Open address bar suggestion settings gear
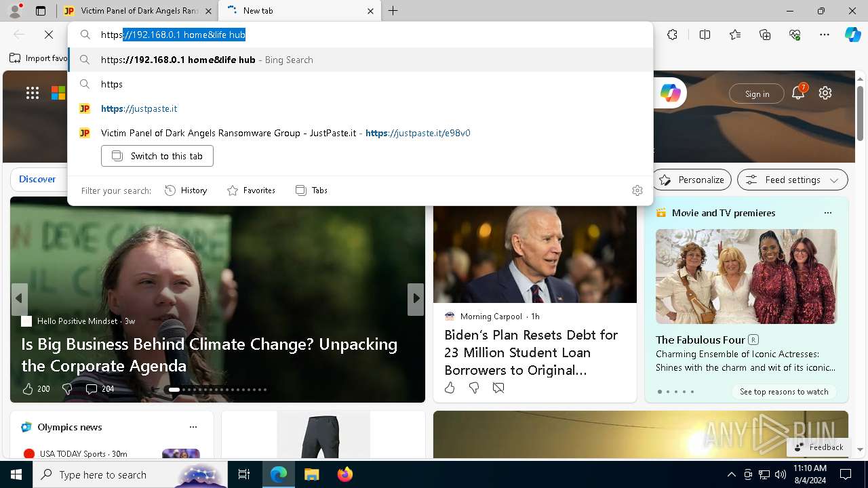 point(637,190)
